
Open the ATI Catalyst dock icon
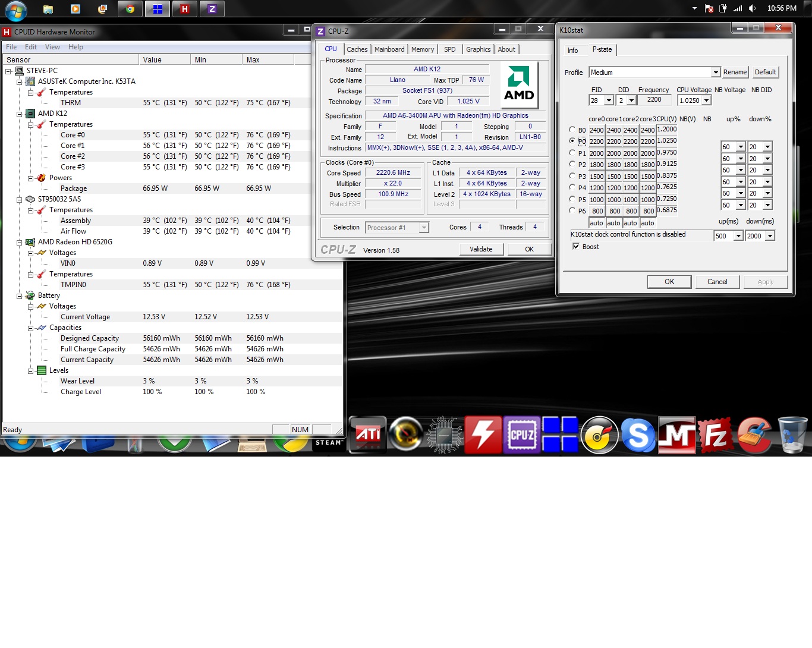click(368, 435)
